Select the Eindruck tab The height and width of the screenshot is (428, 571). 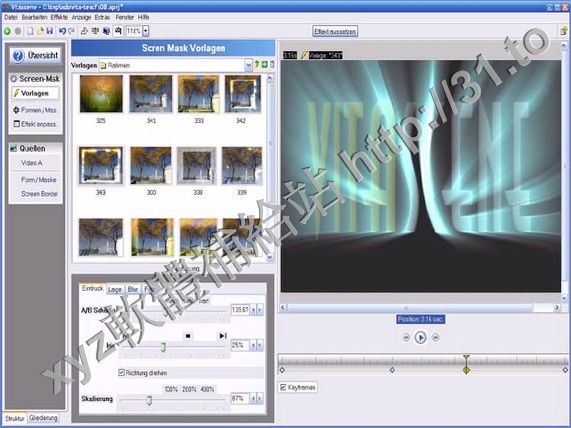92,288
